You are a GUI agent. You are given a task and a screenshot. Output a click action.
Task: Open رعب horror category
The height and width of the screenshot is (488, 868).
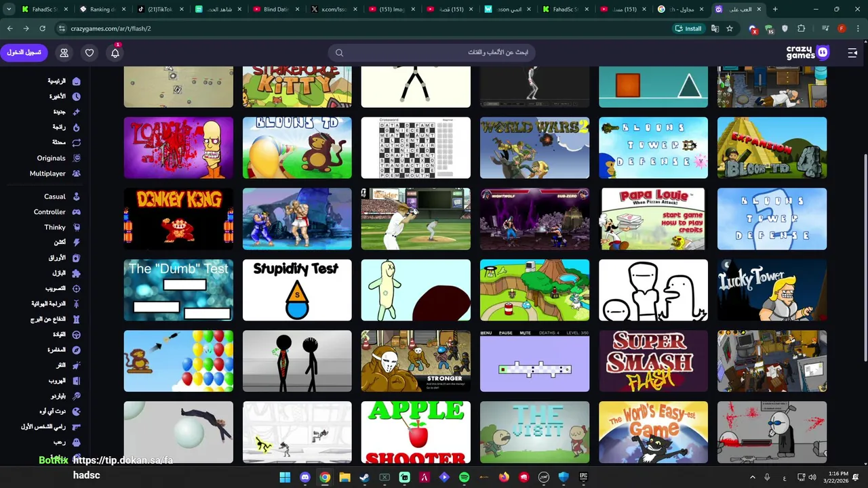(66, 442)
